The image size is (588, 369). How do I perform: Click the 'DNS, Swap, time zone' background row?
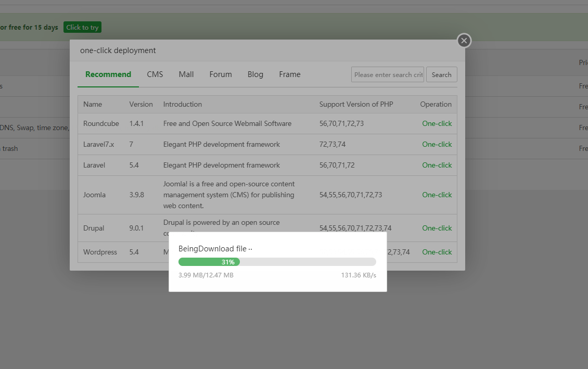34,128
